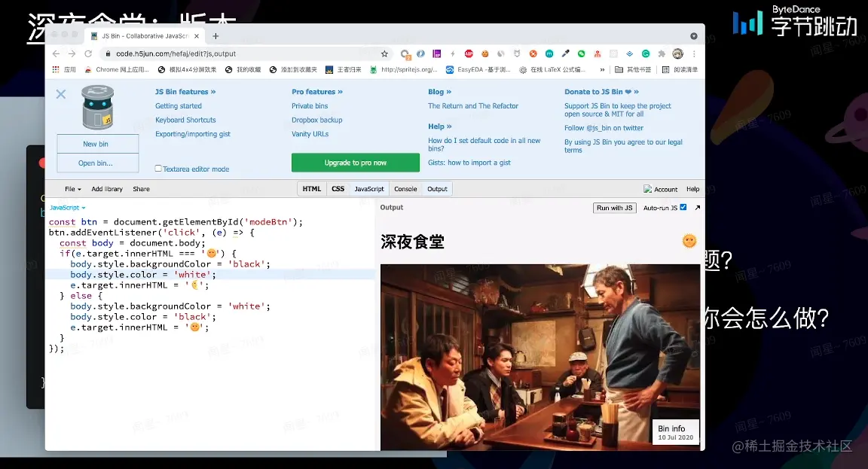
Task: Click the sun emoji mode button in output
Action: click(689, 241)
